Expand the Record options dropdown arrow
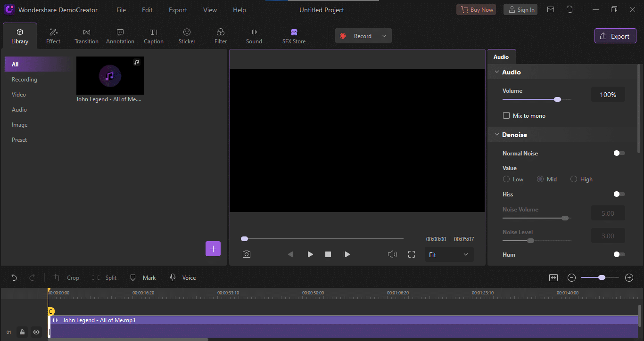Viewport: 644px width, 341px height. (x=384, y=36)
